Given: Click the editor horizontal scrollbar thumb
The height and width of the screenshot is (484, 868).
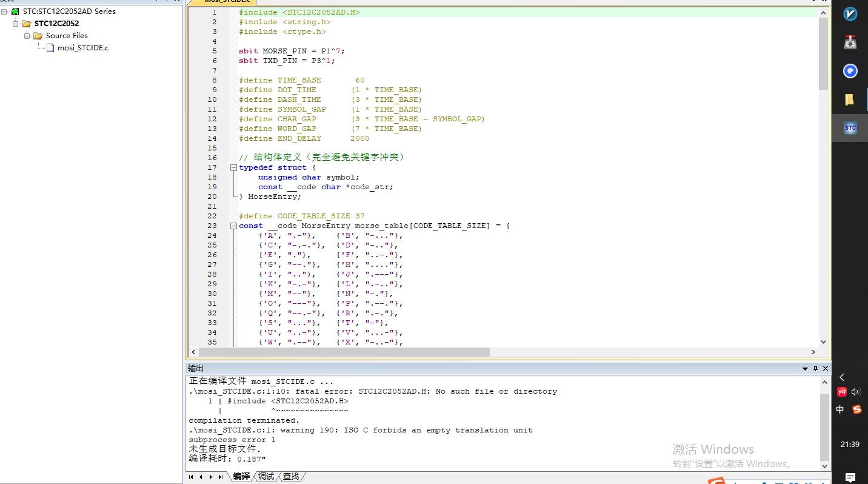Looking at the screenshot, I should tap(344, 352).
